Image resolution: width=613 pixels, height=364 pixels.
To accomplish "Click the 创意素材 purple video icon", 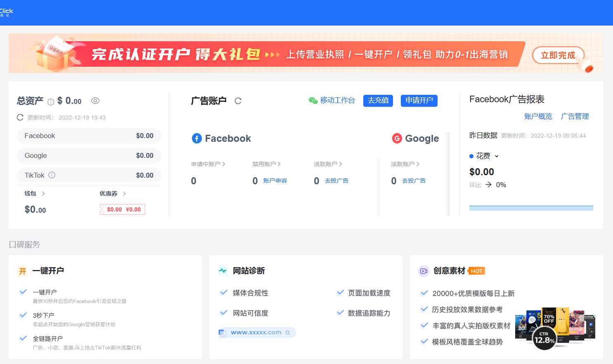I will click(x=424, y=271).
